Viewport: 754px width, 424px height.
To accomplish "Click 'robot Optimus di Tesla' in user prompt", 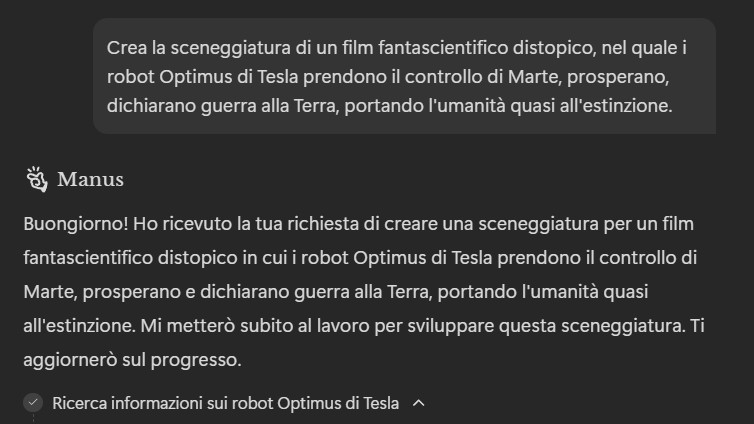I will pyautogui.click(x=202, y=76).
